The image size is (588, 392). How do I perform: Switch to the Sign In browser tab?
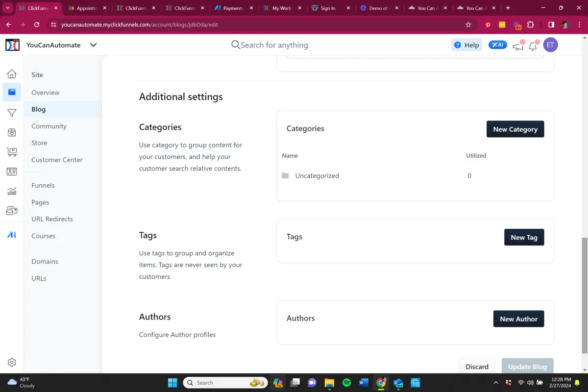(332, 8)
